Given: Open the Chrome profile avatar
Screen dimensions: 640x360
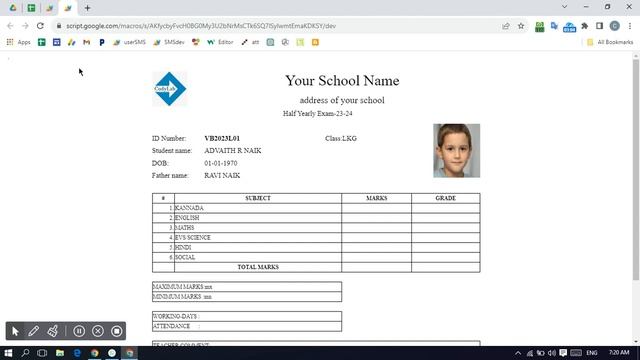Looking at the screenshot, I should point(614,26).
